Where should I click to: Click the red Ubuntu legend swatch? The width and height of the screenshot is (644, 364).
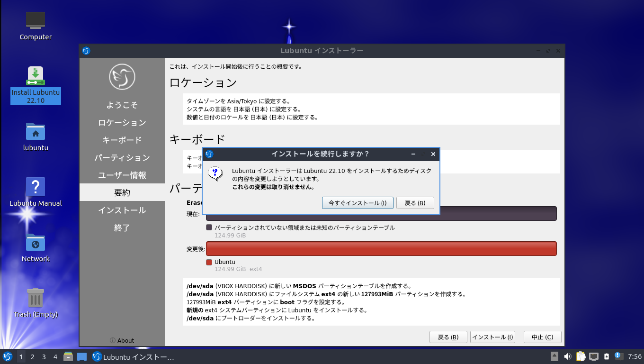pyautogui.click(x=209, y=262)
